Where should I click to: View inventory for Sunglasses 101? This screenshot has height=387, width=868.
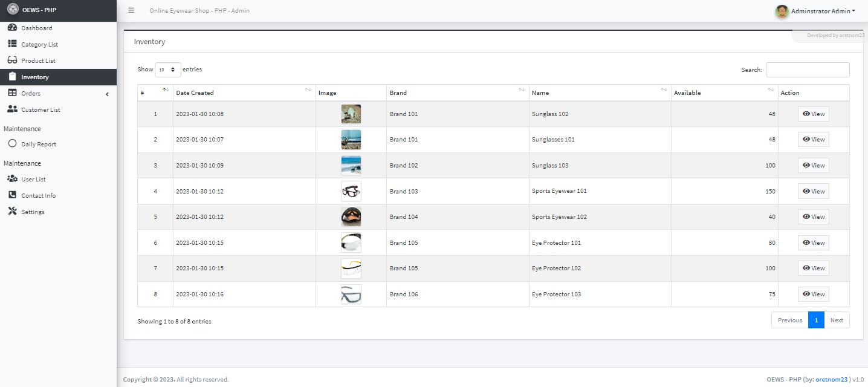pos(814,140)
